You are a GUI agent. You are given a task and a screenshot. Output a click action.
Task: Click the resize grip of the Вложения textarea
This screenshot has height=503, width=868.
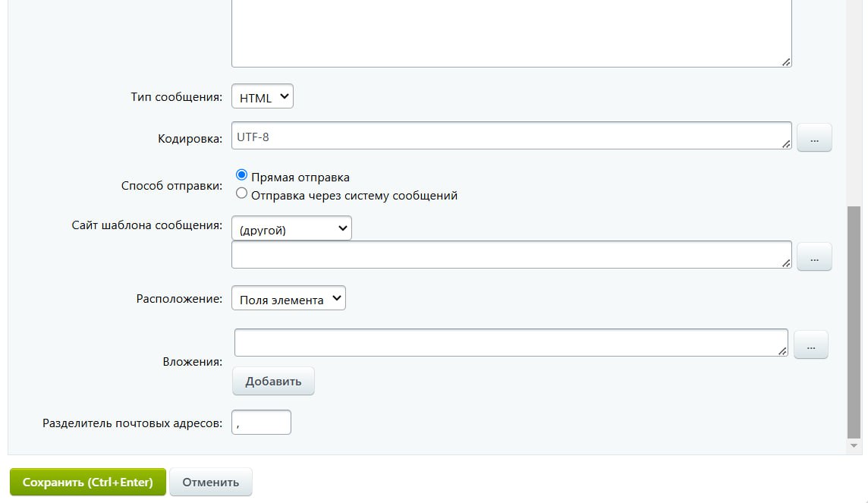782,351
